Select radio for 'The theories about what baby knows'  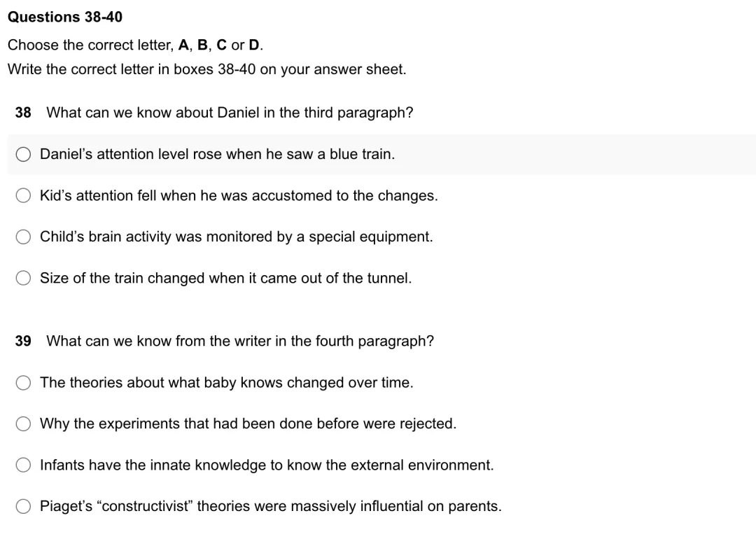23,383
